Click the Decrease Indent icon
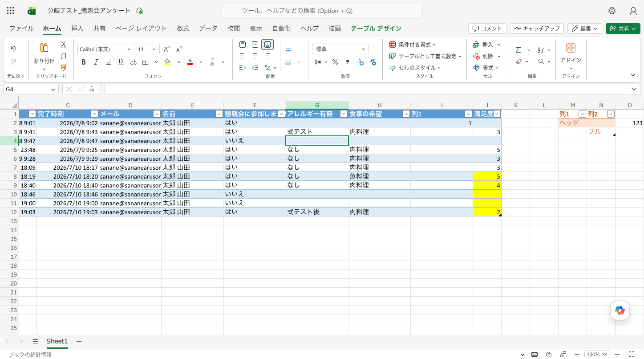Viewport: 644px width, 359px height. [243, 68]
